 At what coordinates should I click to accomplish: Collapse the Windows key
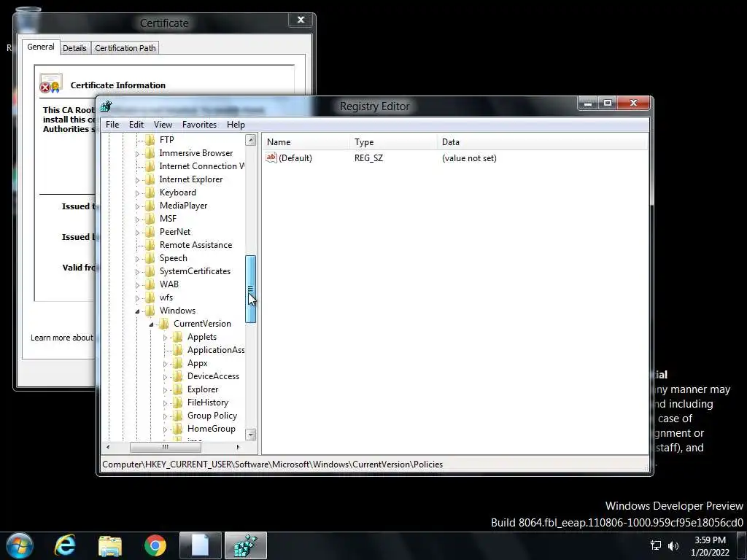(x=137, y=311)
